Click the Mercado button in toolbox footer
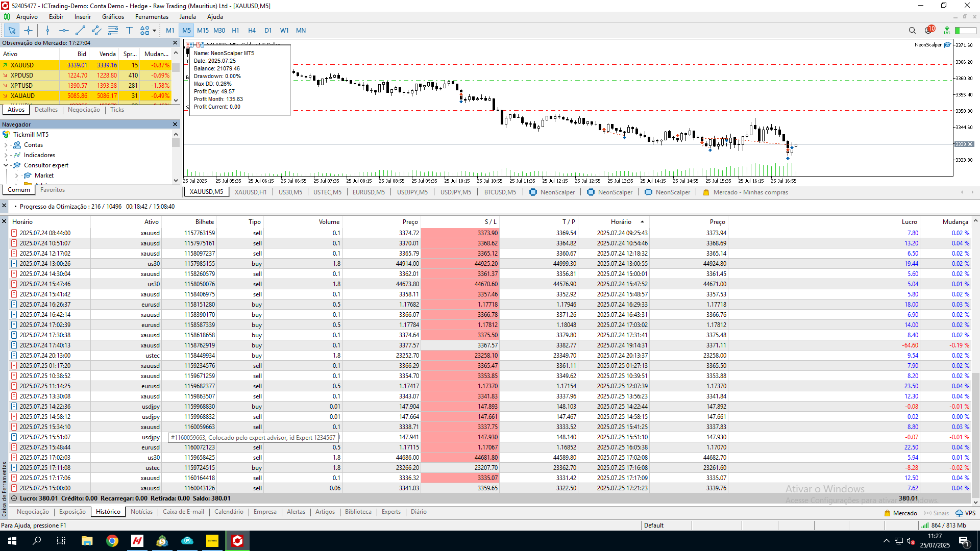The width and height of the screenshot is (980, 551). pyautogui.click(x=900, y=513)
